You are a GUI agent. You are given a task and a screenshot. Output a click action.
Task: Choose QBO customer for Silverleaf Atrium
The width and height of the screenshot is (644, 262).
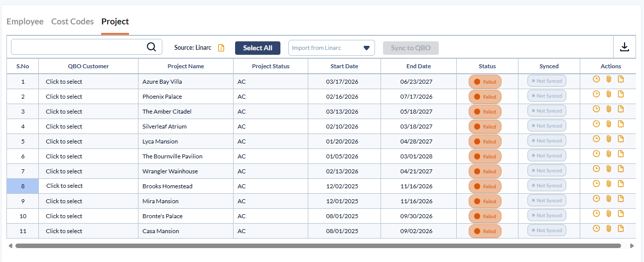coord(64,127)
